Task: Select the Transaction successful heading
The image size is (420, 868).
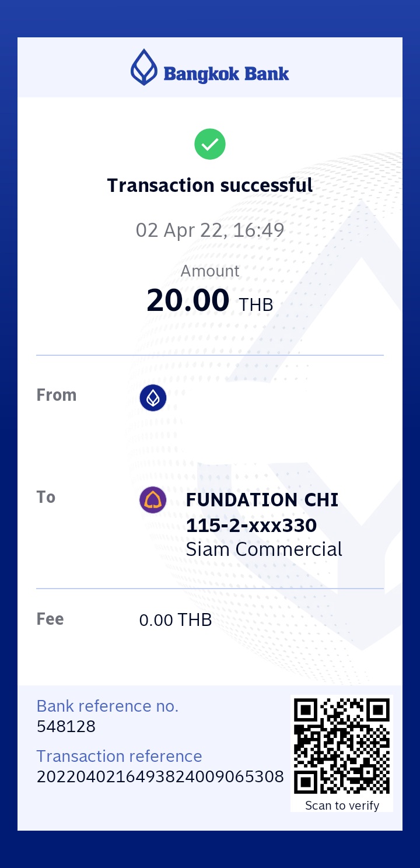Action: click(210, 185)
